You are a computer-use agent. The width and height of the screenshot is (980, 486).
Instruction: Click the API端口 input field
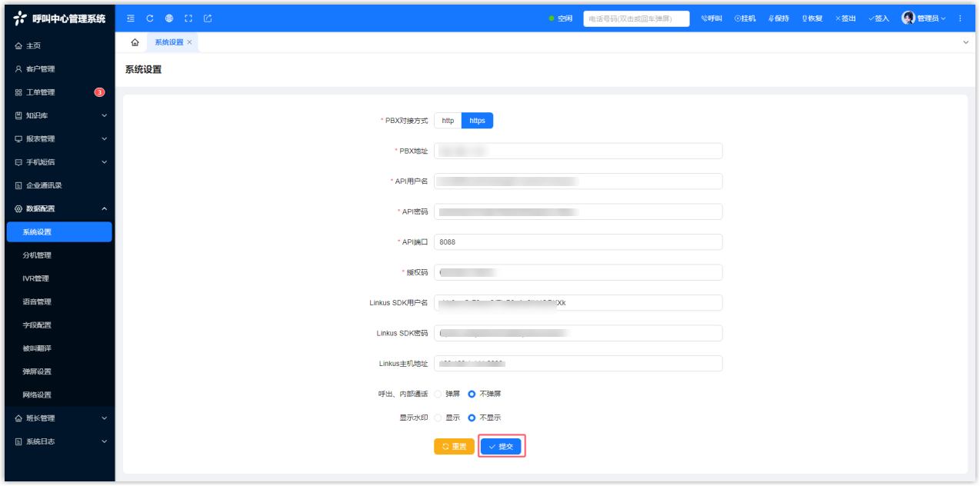(578, 242)
